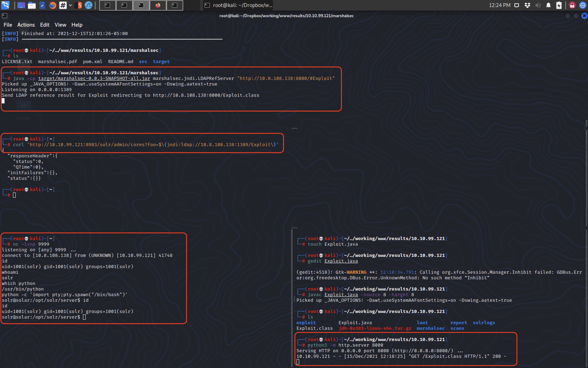588x368 pixels.
Task: Click the pty.spawn python command line
Action: pyautogui.click(x=65, y=295)
